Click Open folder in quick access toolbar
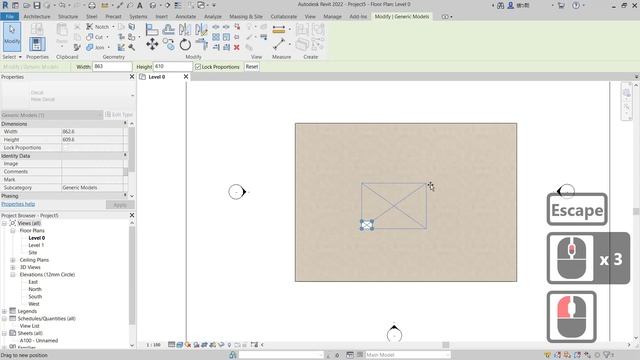 coord(27,5)
